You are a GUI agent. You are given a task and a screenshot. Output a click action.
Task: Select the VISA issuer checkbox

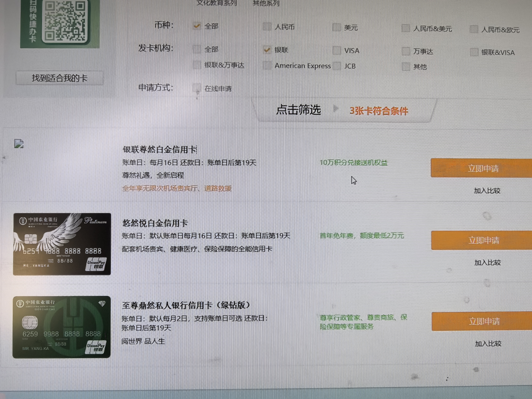337,51
